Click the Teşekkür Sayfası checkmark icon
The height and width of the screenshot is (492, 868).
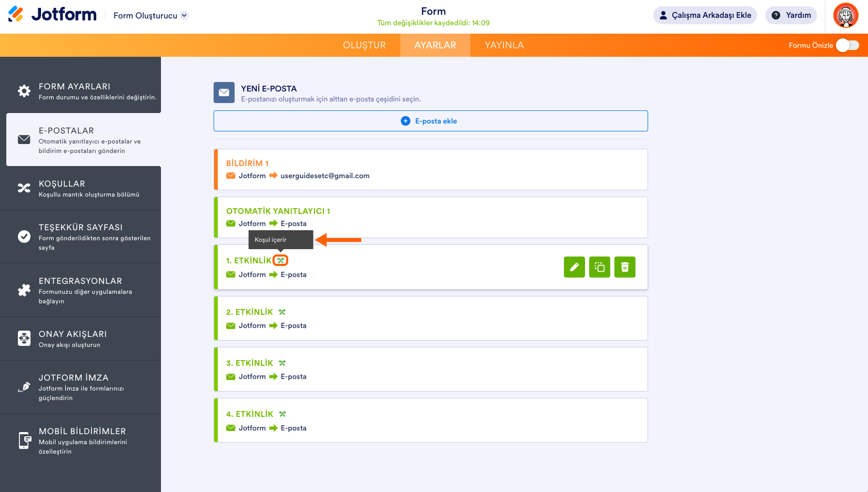point(24,237)
